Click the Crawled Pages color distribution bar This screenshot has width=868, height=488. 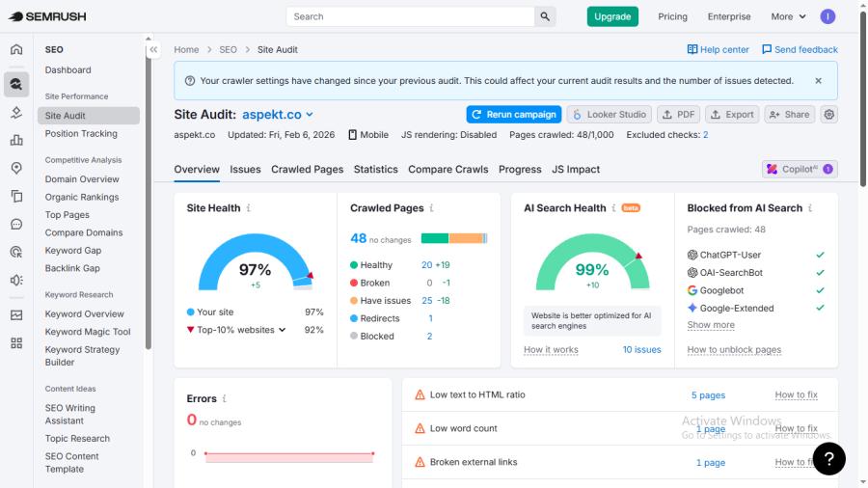coord(454,238)
